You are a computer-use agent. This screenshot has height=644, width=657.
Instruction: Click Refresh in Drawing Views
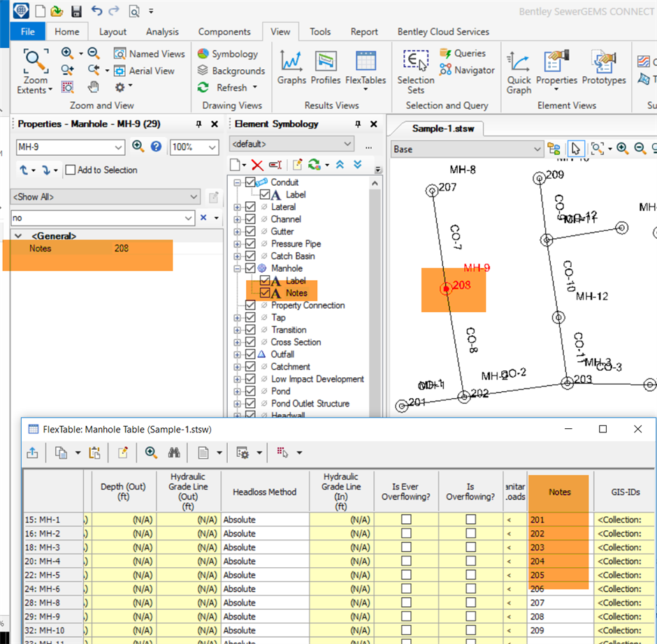tap(226, 87)
